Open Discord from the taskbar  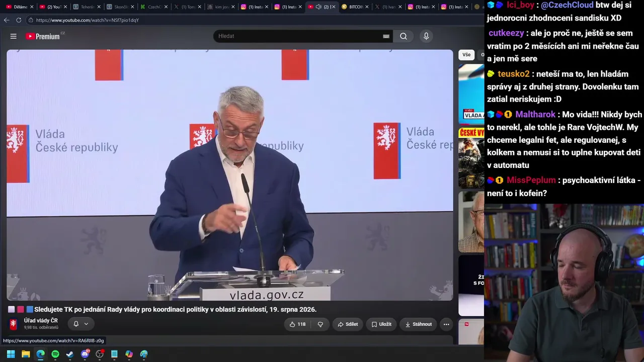pos(85,354)
